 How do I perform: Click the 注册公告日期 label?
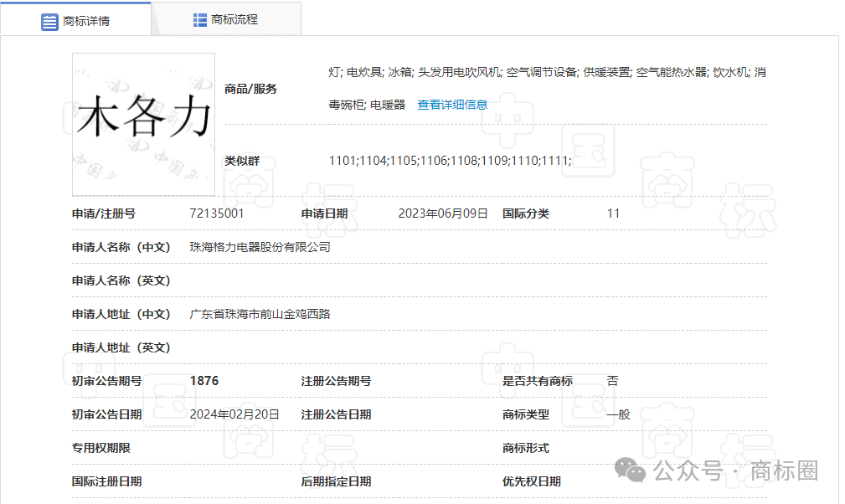click(336, 414)
